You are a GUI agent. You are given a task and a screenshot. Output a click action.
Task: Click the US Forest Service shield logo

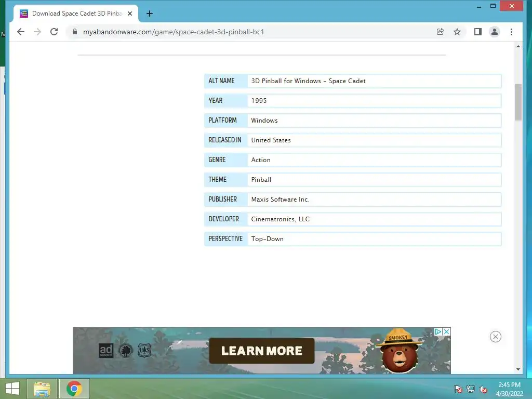tap(144, 351)
